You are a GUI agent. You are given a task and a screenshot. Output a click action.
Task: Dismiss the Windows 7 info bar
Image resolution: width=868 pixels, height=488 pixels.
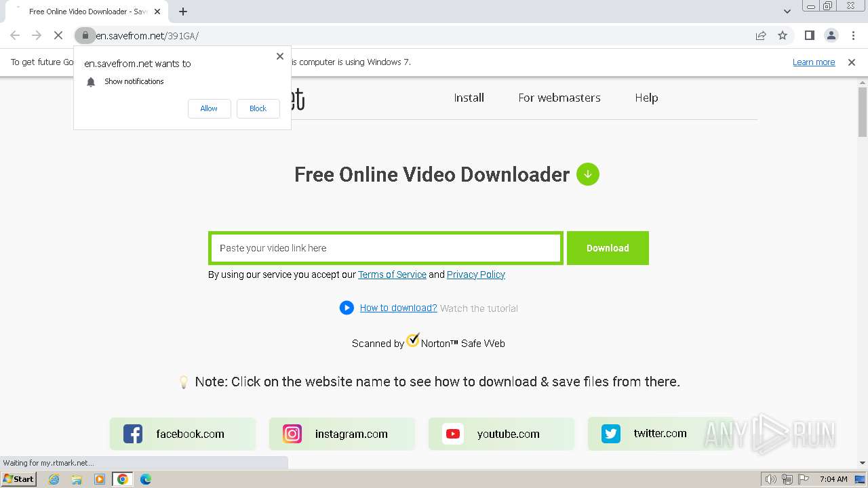click(x=852, y=62)
